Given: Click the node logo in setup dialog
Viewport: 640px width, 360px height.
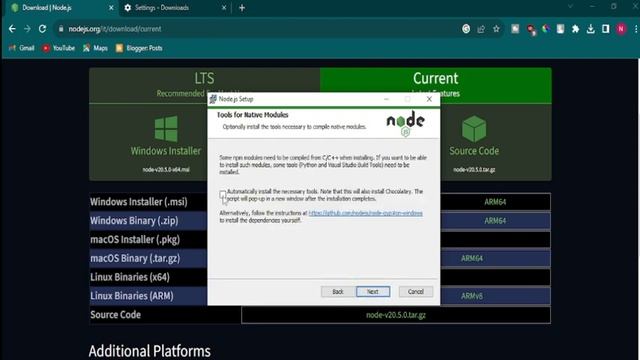Looking at the screenshot, I should [405, 123].
